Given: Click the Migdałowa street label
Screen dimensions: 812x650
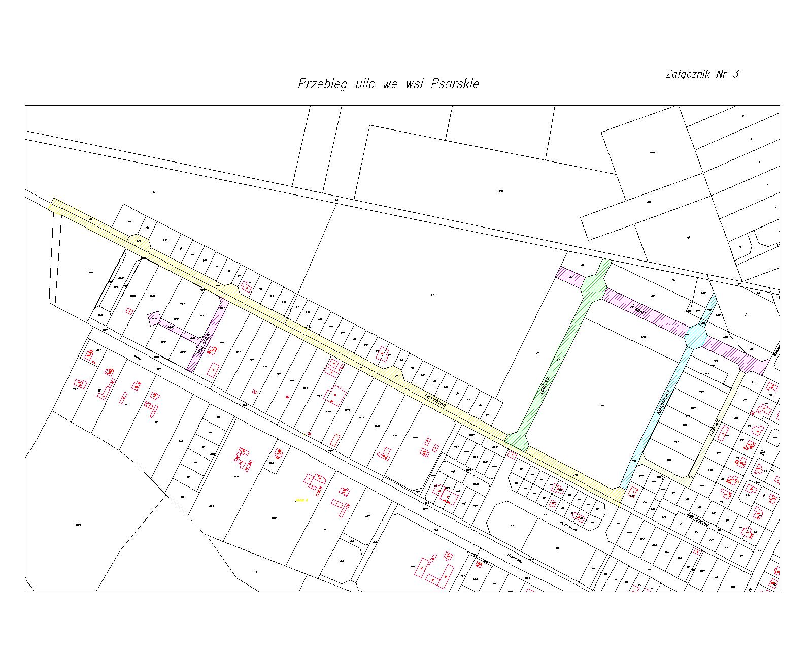Looking at the screenshot, I should (x=204, y=344).
